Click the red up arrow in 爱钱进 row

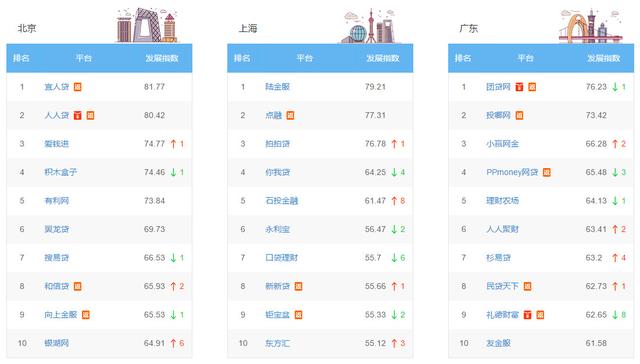173,144
